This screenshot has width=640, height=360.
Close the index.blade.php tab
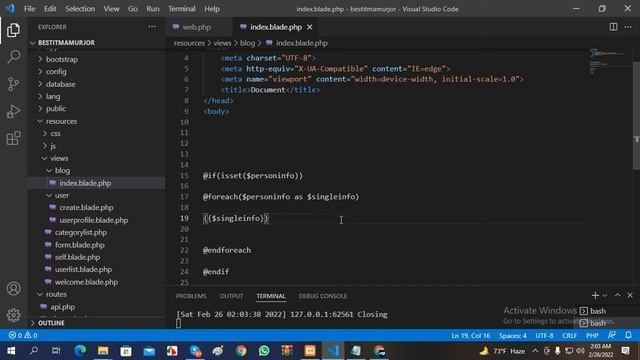click(x=309, y=27)
